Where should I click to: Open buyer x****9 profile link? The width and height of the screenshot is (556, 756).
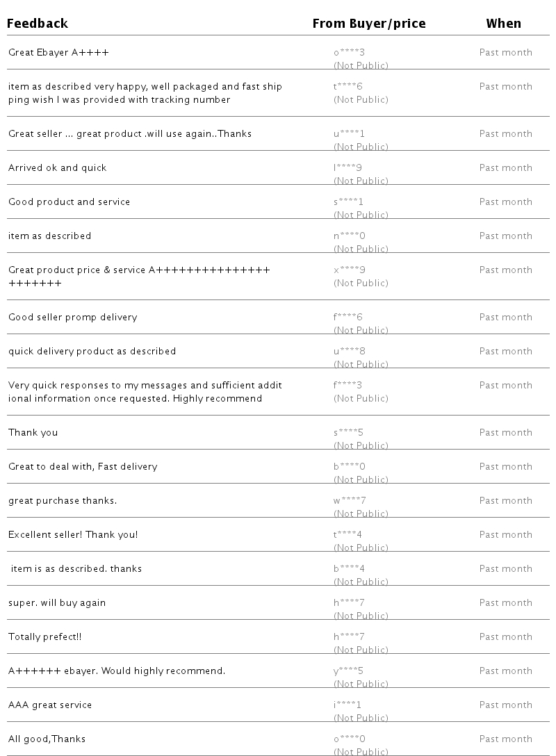(350, 270)
